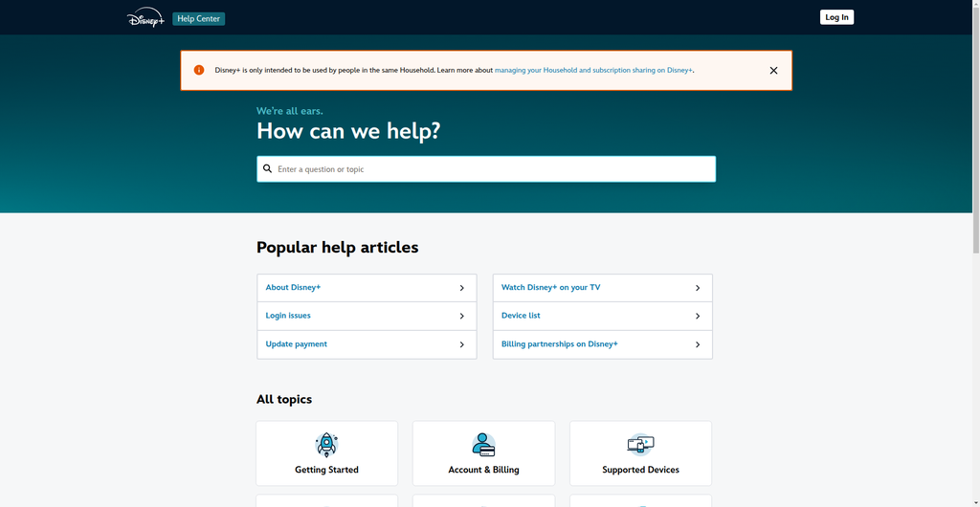Open the Supported Devices topic label
Viewport: 980px width, 507px height.
point(640,470)
